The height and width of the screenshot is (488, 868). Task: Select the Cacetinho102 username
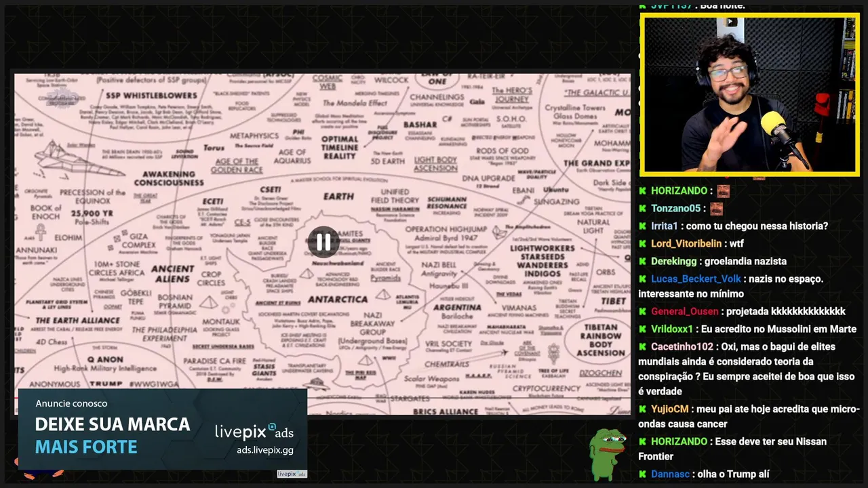tap(682, 346)
